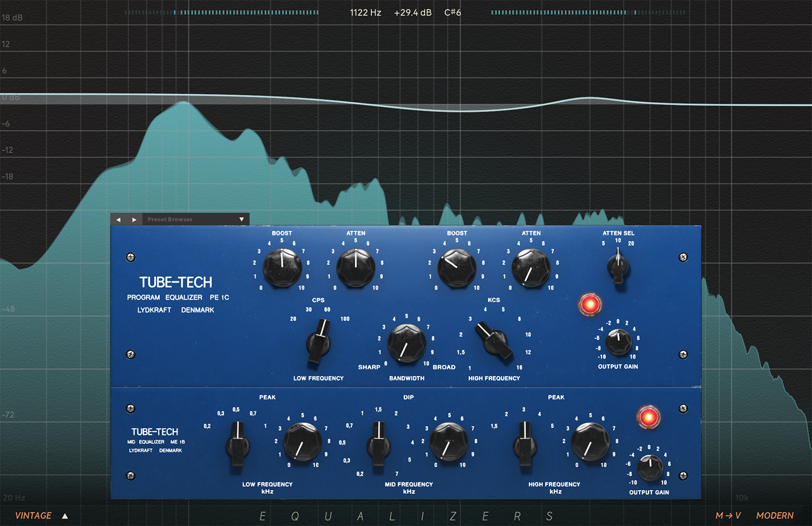This screenshot has height=526, width=812.
Task: Toggle the PE 1C red power light
Action: [590, 305]
